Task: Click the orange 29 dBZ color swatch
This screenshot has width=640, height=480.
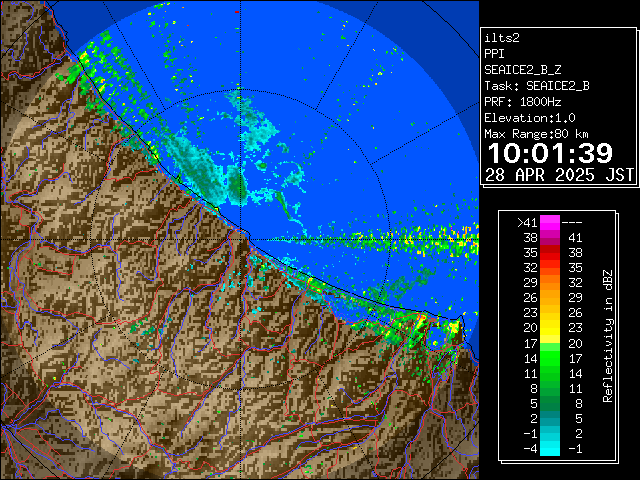Action: [550, 283]
